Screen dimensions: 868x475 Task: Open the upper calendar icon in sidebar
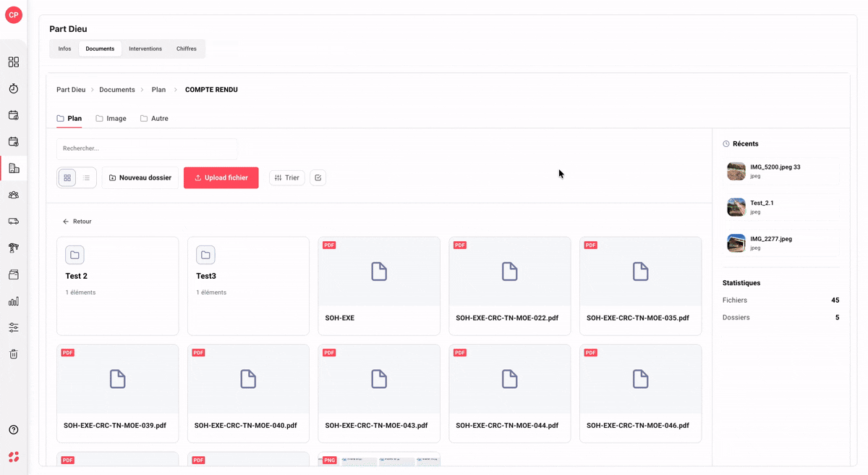click(x=13, y=115)
